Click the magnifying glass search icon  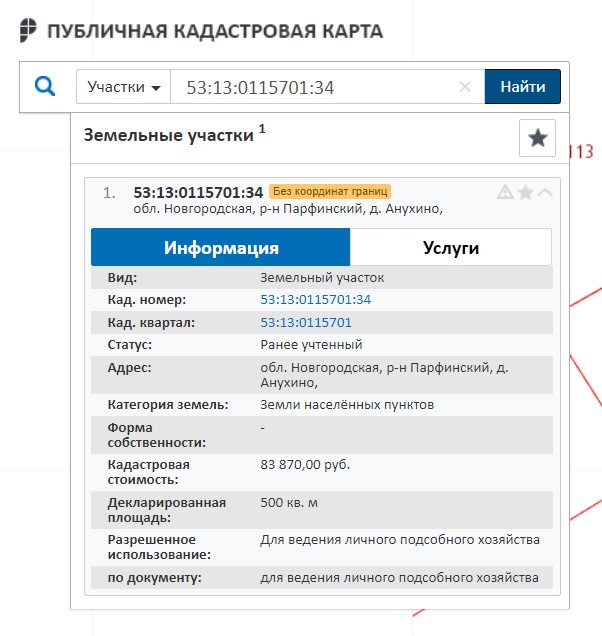(45, 86)
